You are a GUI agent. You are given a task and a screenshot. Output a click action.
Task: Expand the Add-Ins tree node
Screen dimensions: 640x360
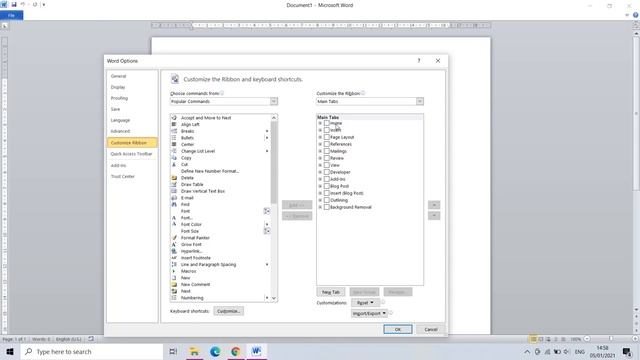click(x=320, y=179)
